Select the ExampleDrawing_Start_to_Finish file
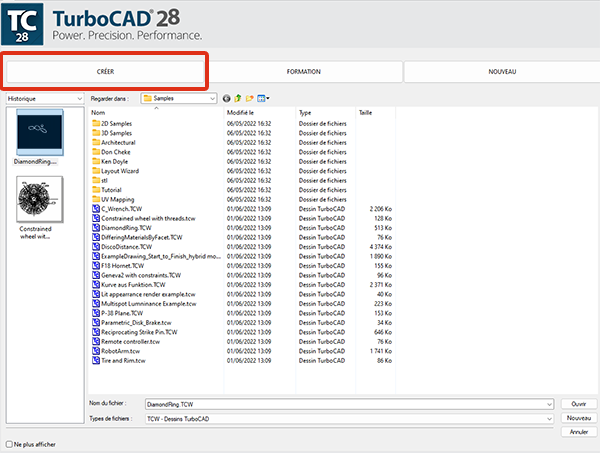 pos(157,256)
